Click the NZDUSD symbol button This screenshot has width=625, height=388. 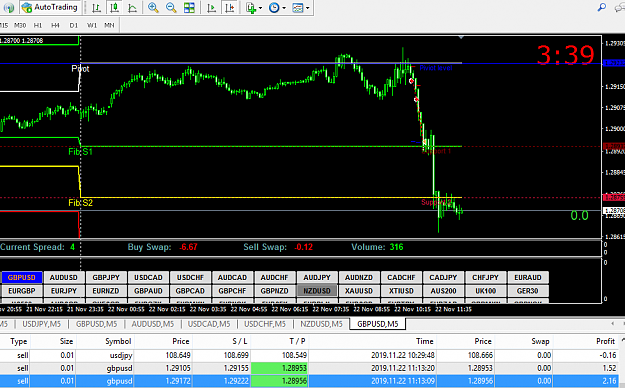[x=317, y=291]
